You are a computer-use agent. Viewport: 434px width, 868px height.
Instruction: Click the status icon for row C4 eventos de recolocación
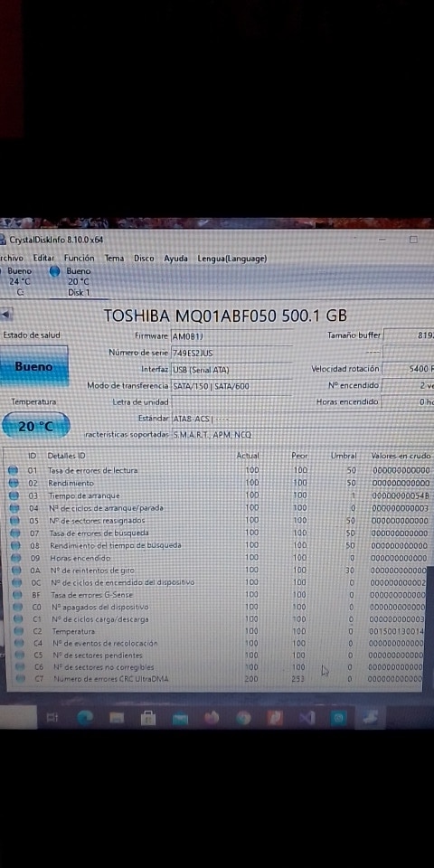[20, 643]
